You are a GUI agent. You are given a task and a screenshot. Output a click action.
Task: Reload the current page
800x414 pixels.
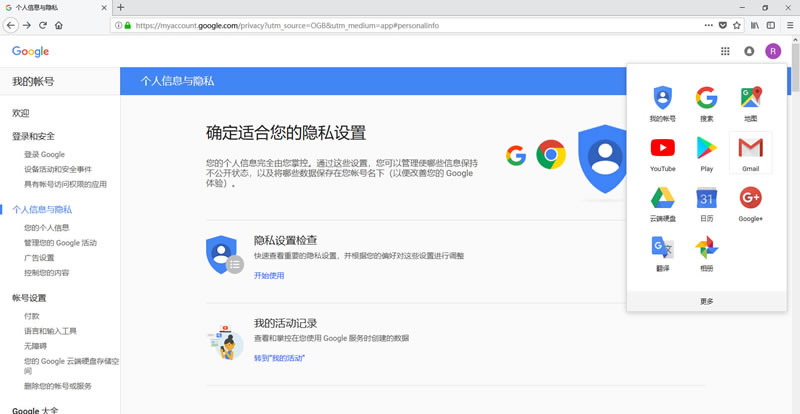coord(43,25)
